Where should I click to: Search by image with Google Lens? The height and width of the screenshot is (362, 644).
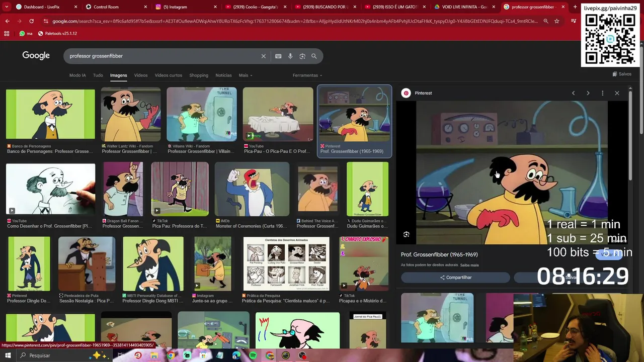[x=302, y=56]
